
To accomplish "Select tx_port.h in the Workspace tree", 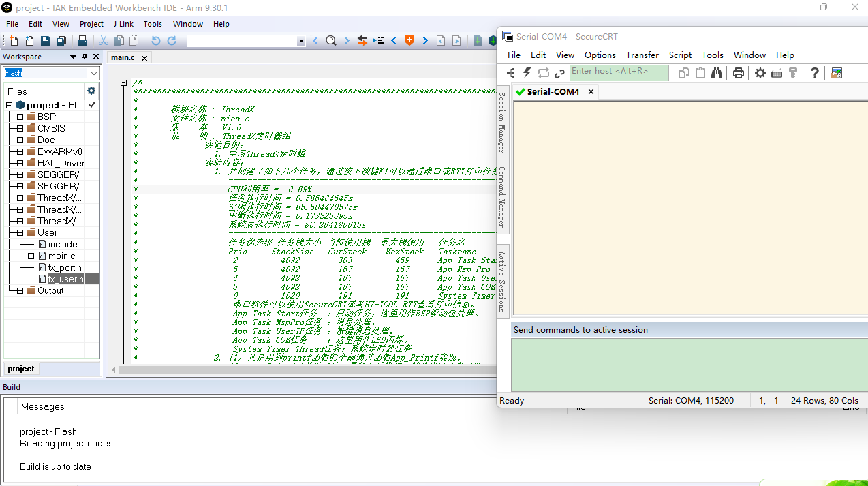I will 65,267.
